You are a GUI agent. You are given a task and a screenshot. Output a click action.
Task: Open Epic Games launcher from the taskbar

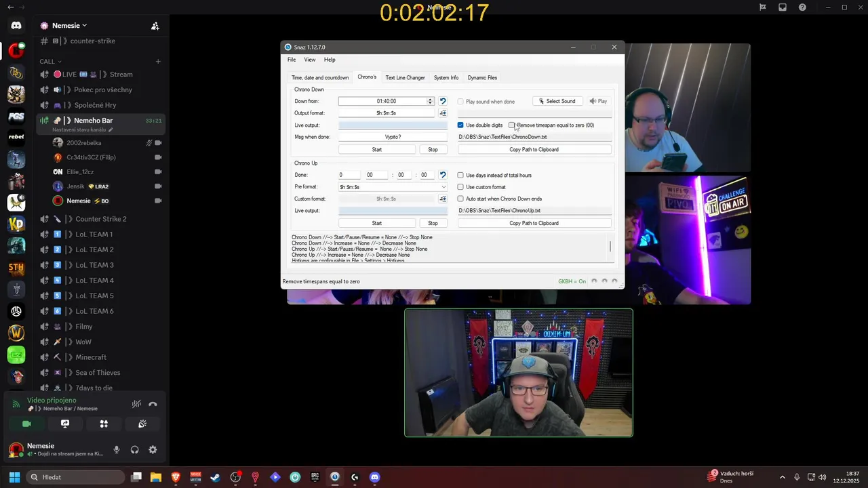click(315, 477)
